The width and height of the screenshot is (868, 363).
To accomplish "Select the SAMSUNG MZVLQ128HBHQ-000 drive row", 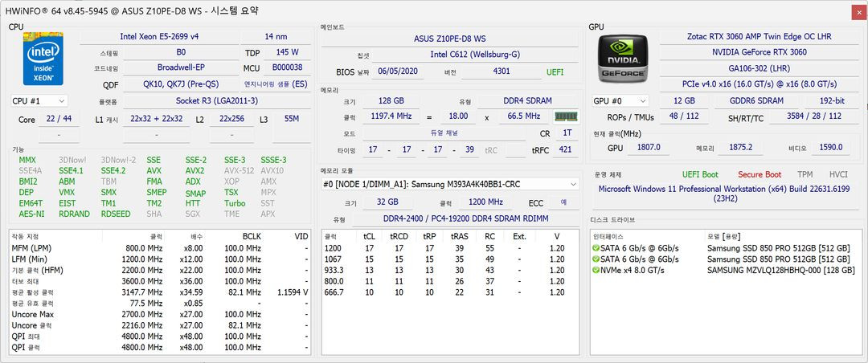I will click(725, 270).
